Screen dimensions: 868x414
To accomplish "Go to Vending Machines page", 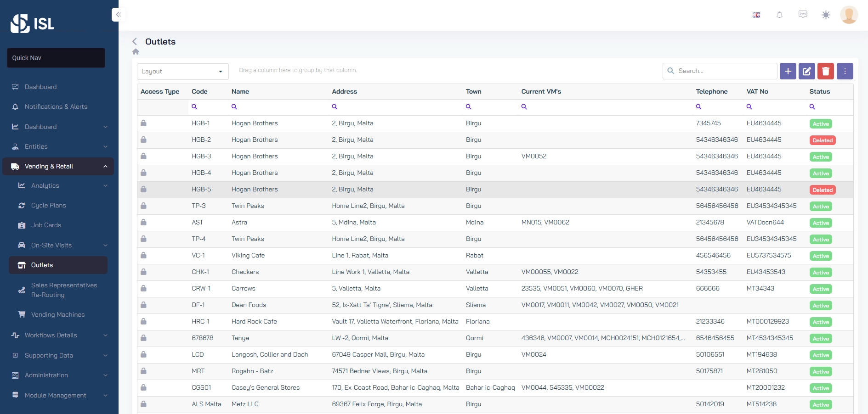I will click(58, 314).
